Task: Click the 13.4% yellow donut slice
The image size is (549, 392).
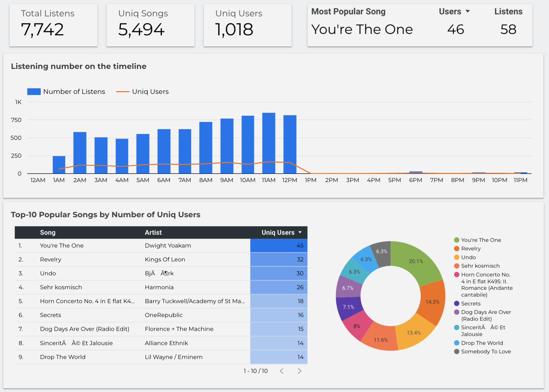Action: pyautogui.click(x=414, y=333)
